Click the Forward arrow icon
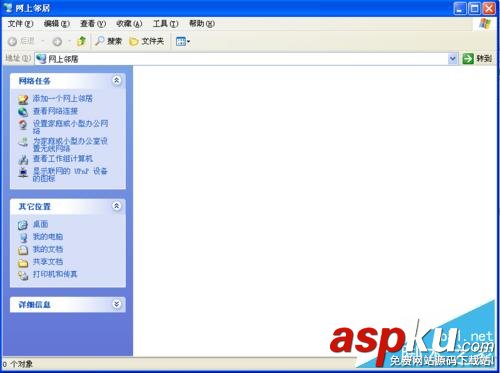Screen dimensions: 500x373 click(x=57, y=41)
